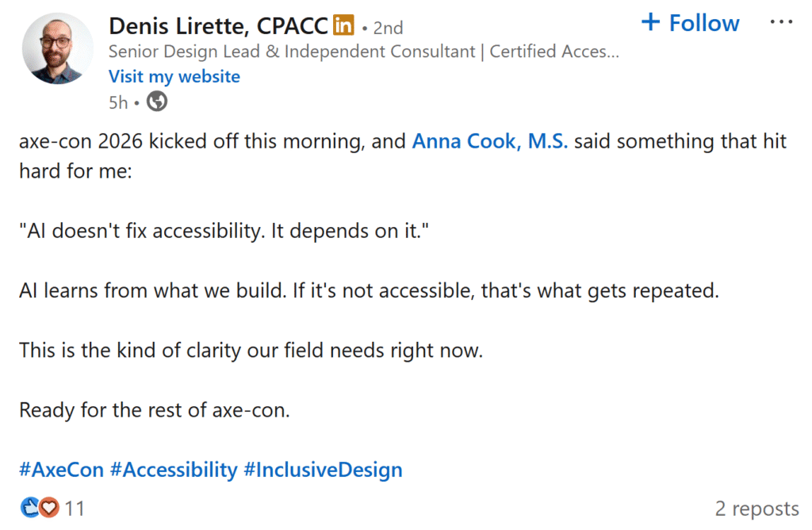Select the celebrate reaction icon in the reactions stack
Viewport: 812px width, 530px height.
pos(40,508)
